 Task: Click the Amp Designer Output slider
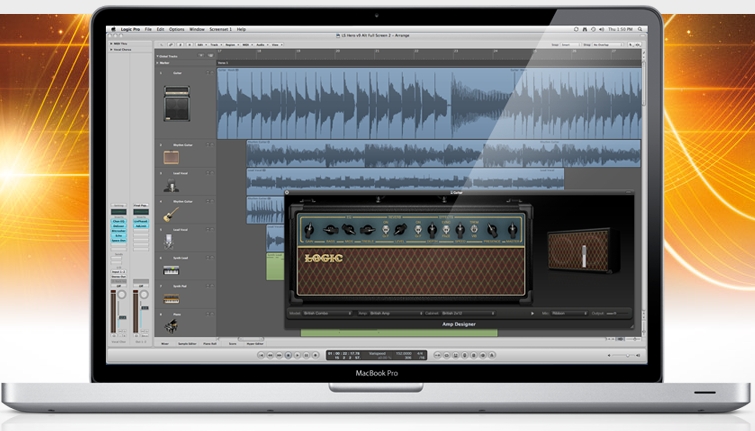click(616, 313)
